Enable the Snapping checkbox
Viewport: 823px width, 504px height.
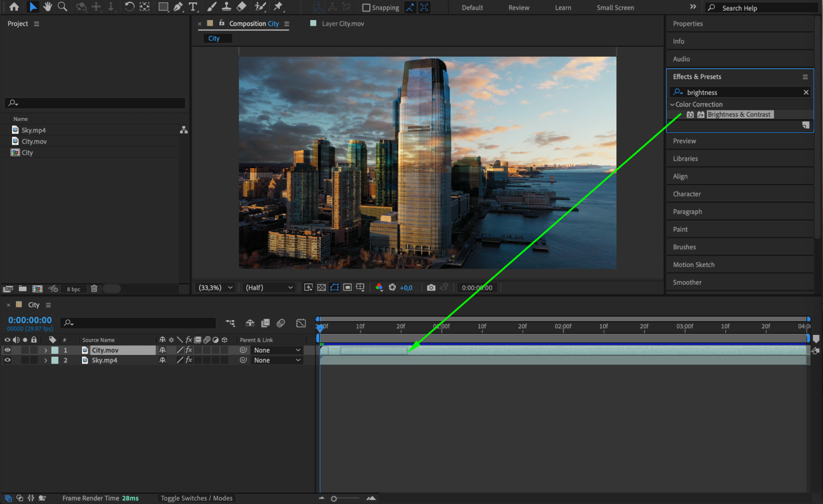click(x=366, y=8)
